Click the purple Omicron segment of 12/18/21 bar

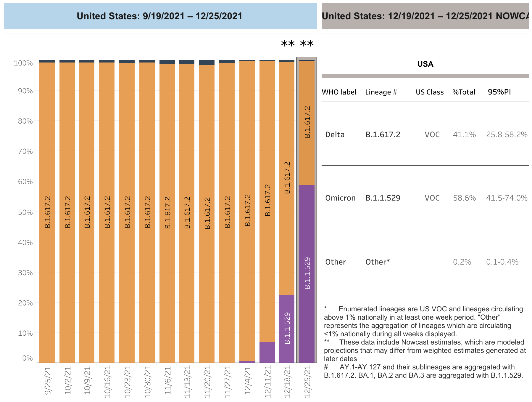(287, 328)
